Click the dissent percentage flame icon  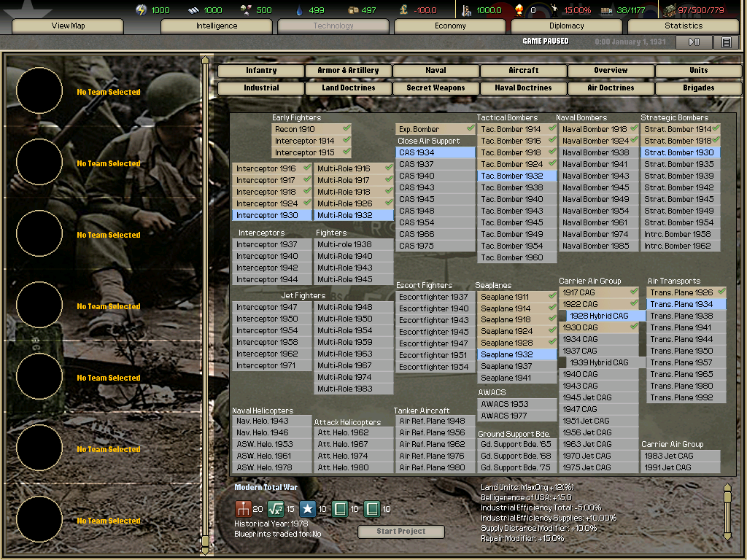pyautogui.click(x=519, y=10)
